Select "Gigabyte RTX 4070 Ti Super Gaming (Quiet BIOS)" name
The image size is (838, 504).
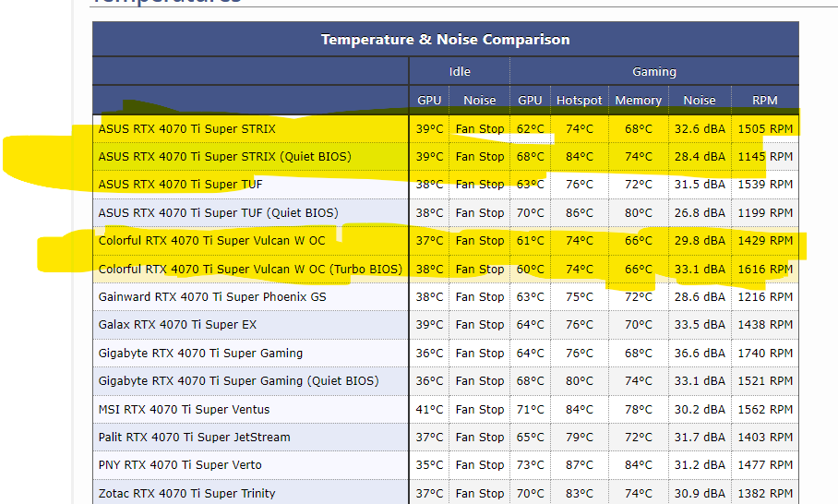[x=238, y=380]
